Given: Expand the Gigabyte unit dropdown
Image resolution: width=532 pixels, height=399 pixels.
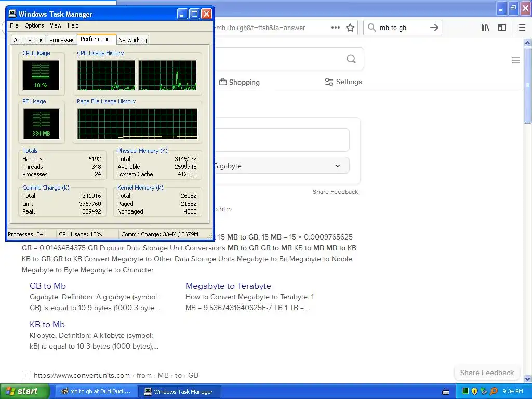Looking at the screenshot, I should coord(281,166).
